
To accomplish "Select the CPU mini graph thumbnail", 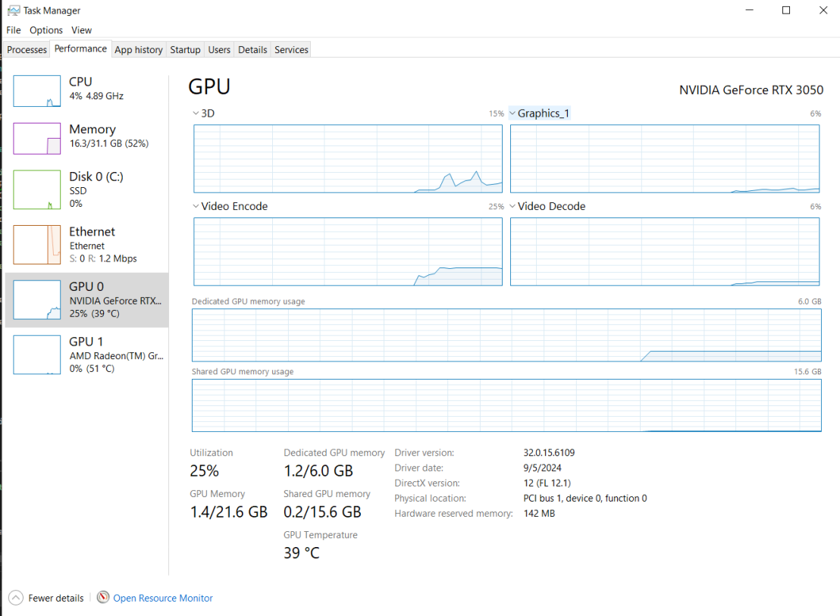I will point(36,91).
